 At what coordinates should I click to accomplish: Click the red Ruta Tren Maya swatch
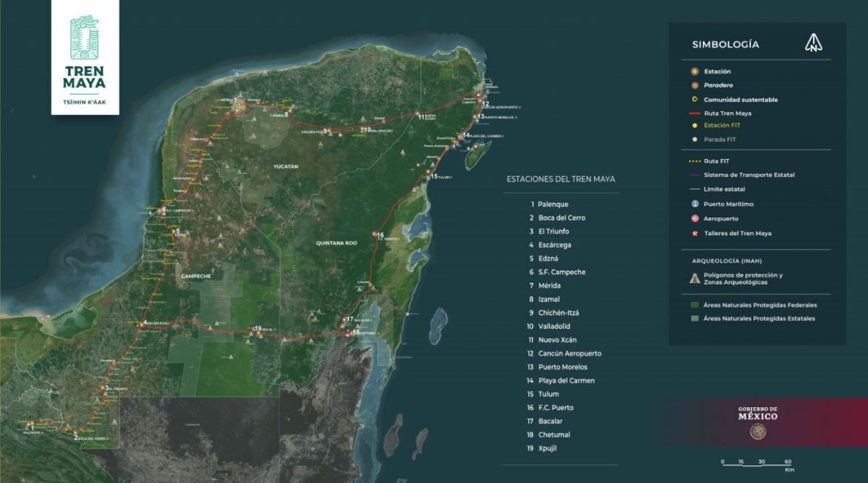pos(694,114)
